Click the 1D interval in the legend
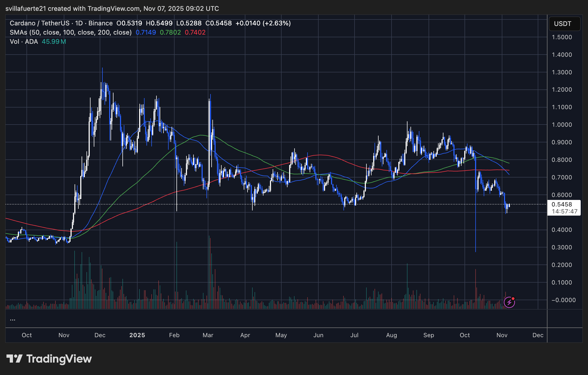This screenshot has height=375, width=588. (79, 23)
